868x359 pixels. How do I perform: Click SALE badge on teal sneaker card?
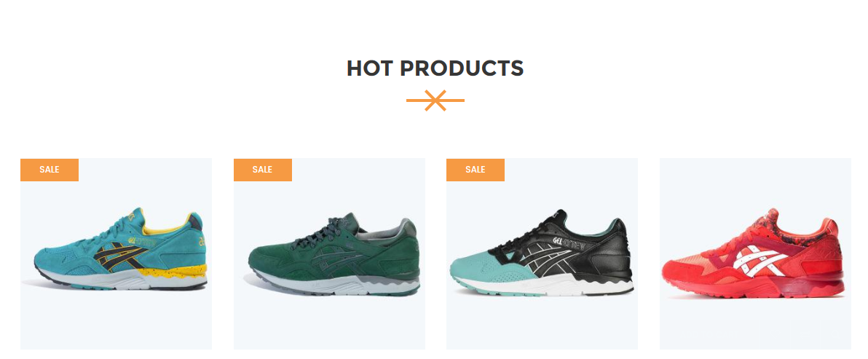[x=50, y=170]
